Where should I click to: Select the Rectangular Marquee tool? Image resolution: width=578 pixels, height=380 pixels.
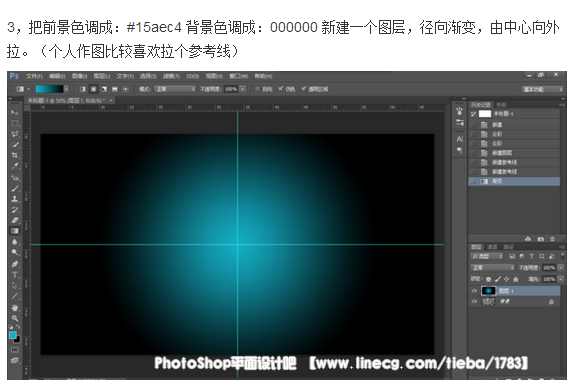tap(15, 123)
